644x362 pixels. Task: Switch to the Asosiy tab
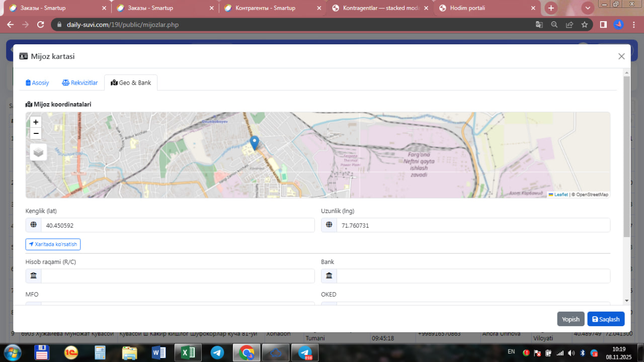tap(37, 83)
